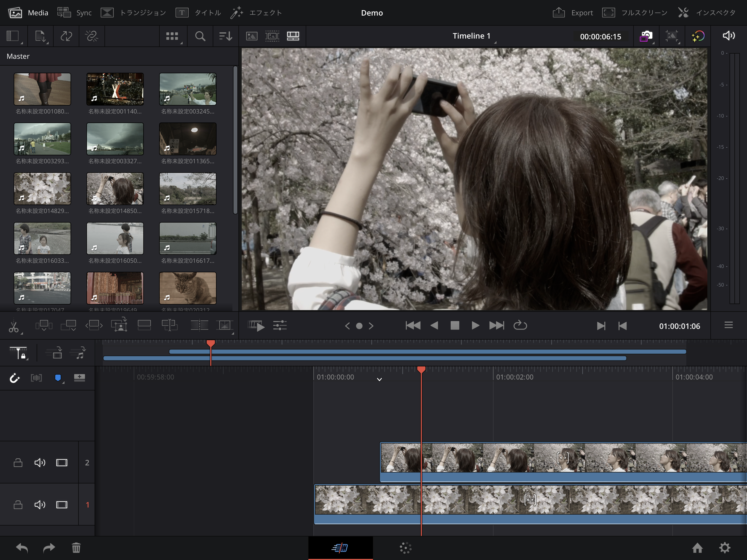747x560 pixels.
Task: Open the sort order menu
Action: pyautogui.click(x=226, y=36)
